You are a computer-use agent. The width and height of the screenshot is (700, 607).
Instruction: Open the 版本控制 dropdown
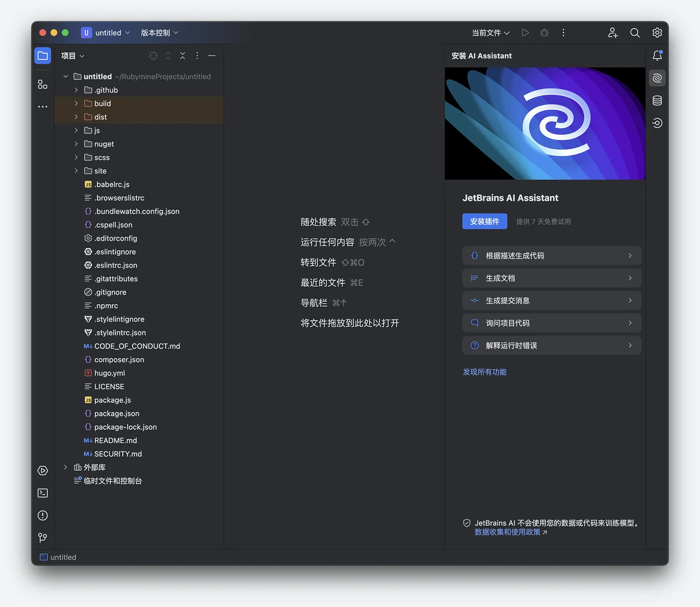tap(160, 33)
